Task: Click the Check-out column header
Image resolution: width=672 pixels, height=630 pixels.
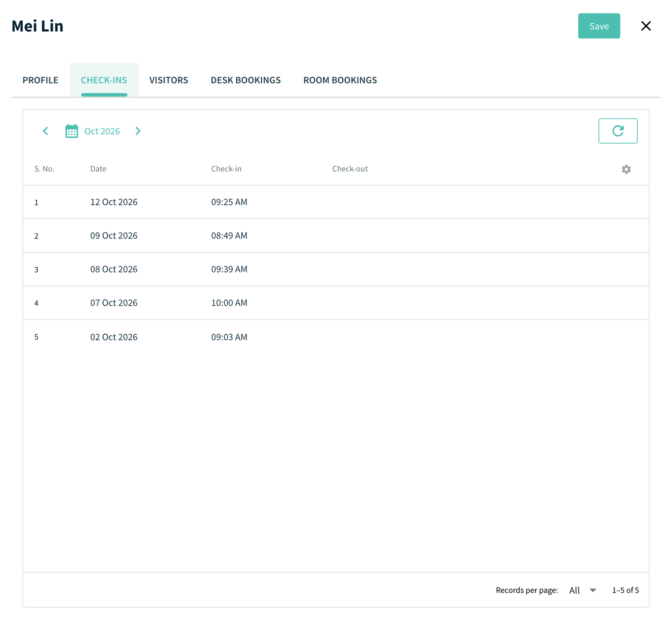Action: [x=350, y=169]
